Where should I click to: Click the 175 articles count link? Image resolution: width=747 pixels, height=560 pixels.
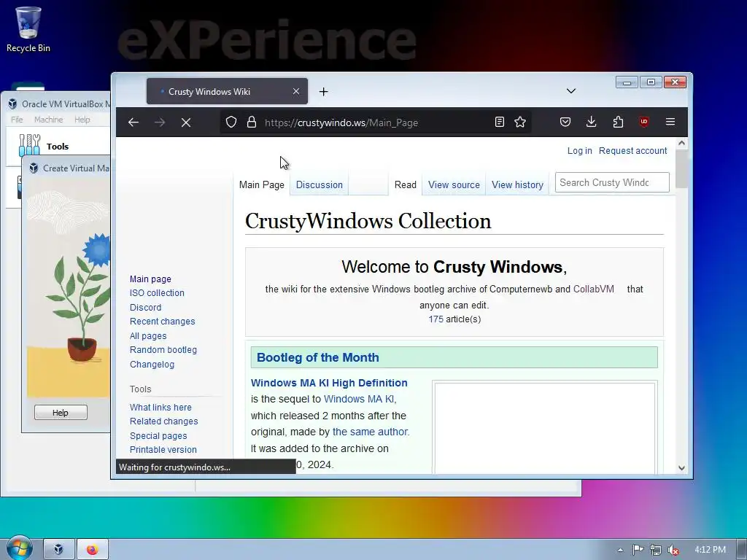436,319
